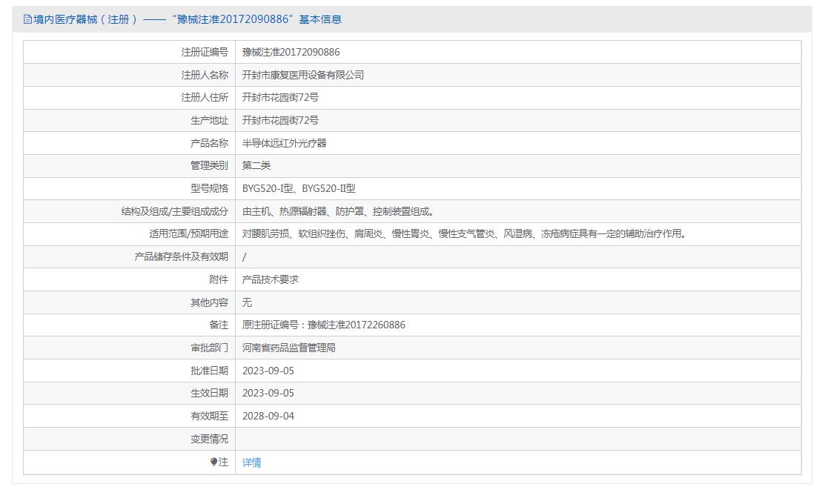This screenshot has width=825, height=504.
Task: Click the label 产品储存条件及有效期
Action: (x=182, y=256)
